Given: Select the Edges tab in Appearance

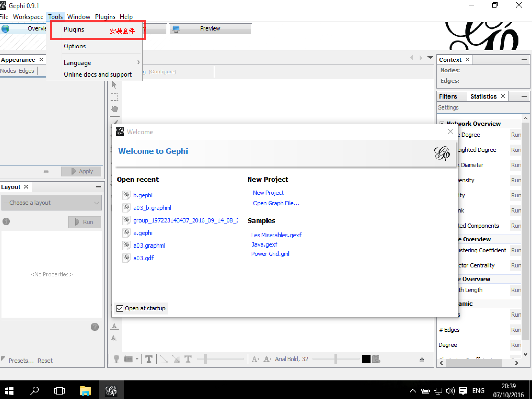Looking at the screenshot, I should tap(27, 71).
